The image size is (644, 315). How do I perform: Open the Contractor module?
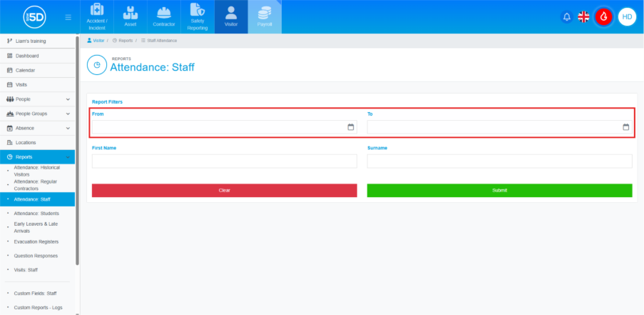(x=164, y=17)
